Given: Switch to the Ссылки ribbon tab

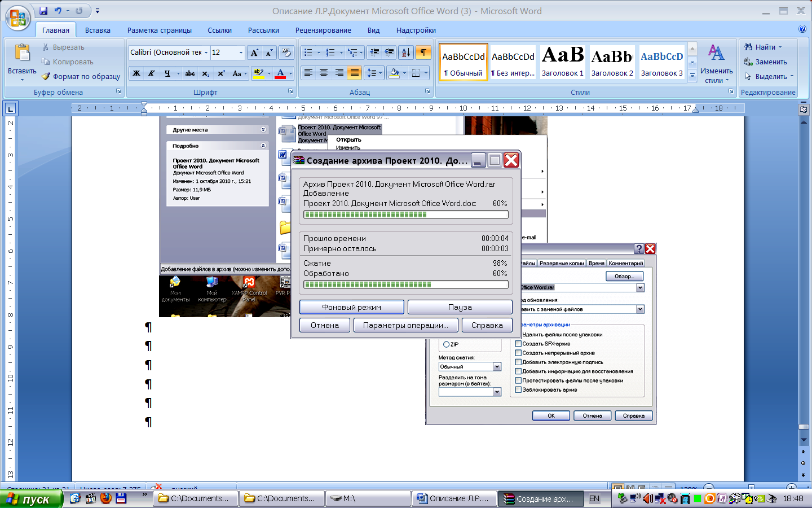Looking at the screenshot, I should [219, 30].
